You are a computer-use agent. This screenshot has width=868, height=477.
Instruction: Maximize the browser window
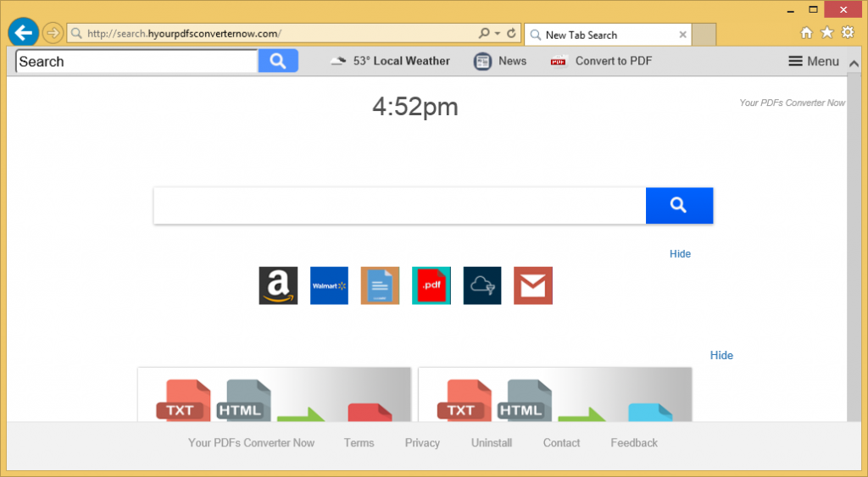pyautogui.click(x=813, y=9)
